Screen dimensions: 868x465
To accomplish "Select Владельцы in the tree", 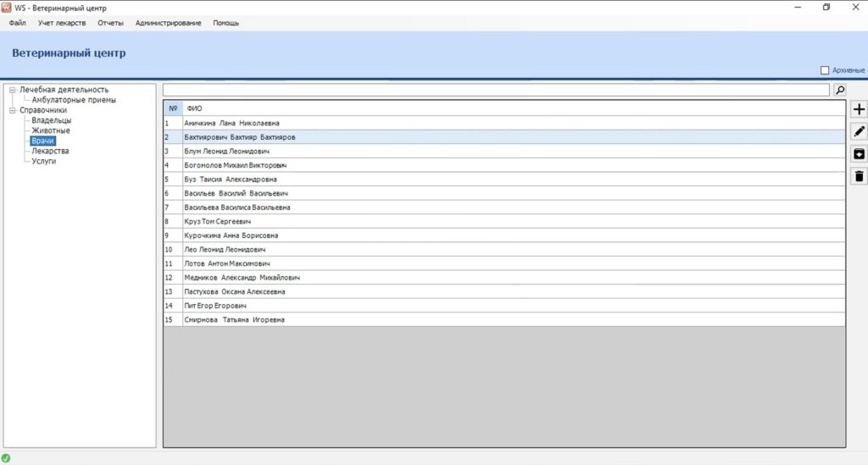I will point(51,120).
